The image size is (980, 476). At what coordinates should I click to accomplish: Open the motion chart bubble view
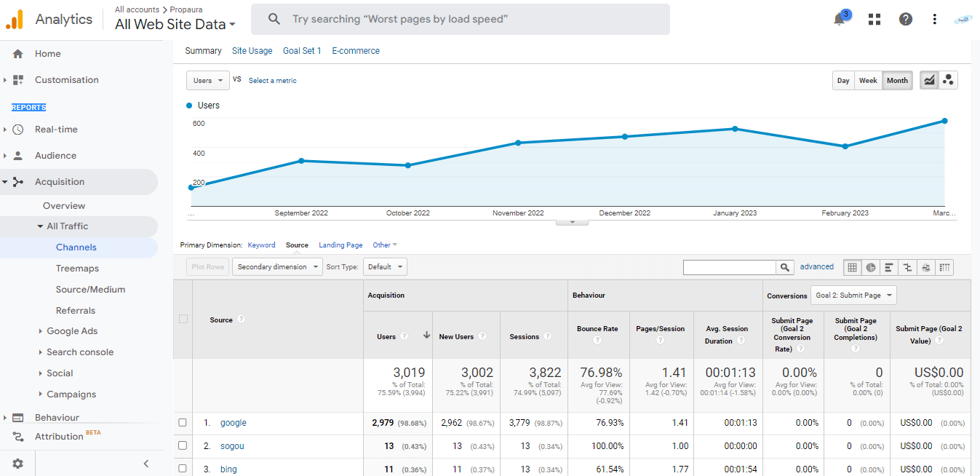click(x=948, y=80)
